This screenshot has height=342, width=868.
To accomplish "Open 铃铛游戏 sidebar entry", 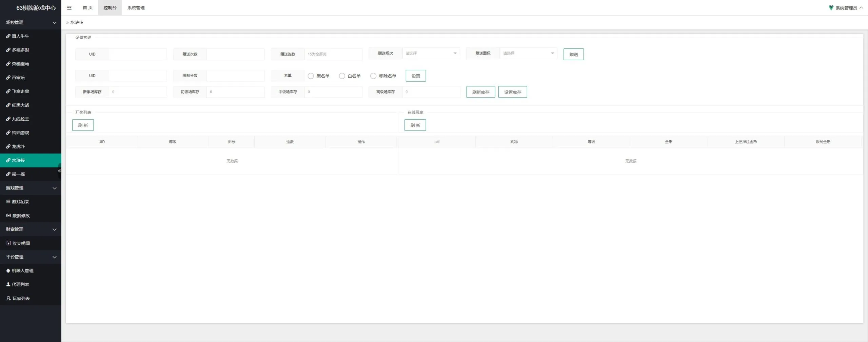I will [x=31, y=133].
